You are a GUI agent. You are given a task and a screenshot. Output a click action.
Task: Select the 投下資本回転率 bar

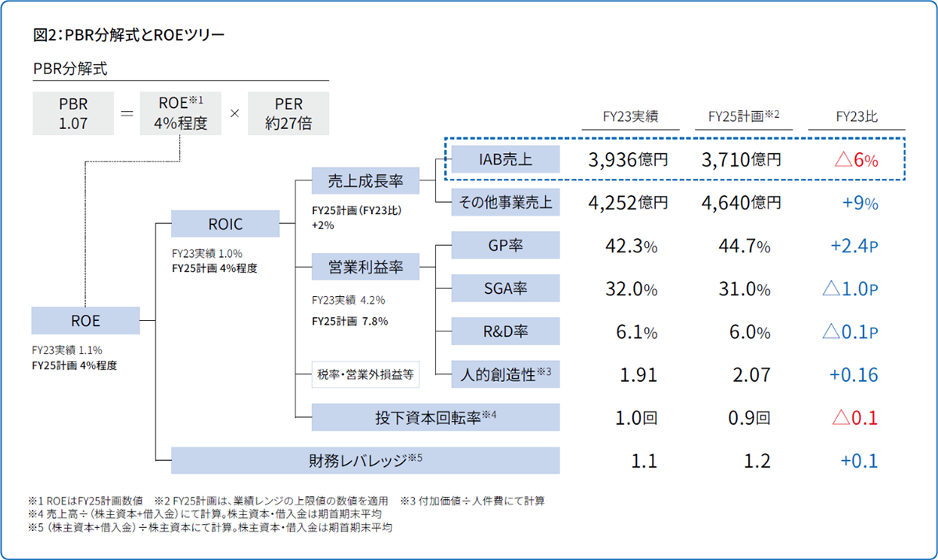click(435, 417)
